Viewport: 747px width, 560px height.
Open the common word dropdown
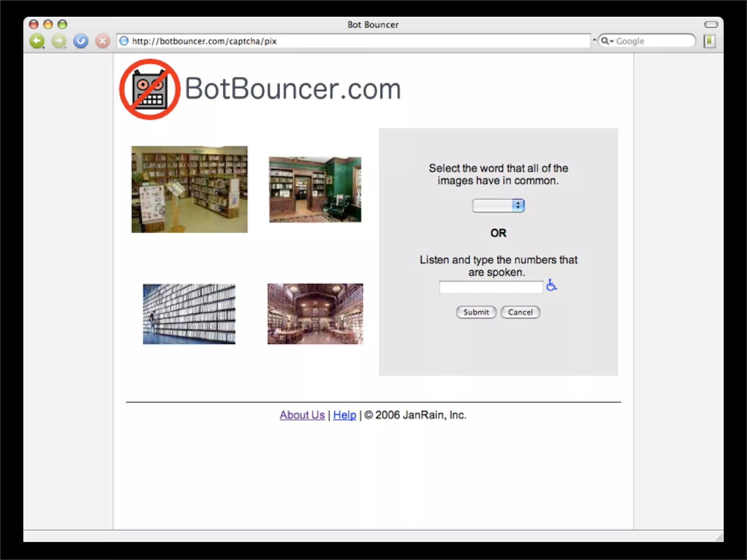[x=498, y=206]
